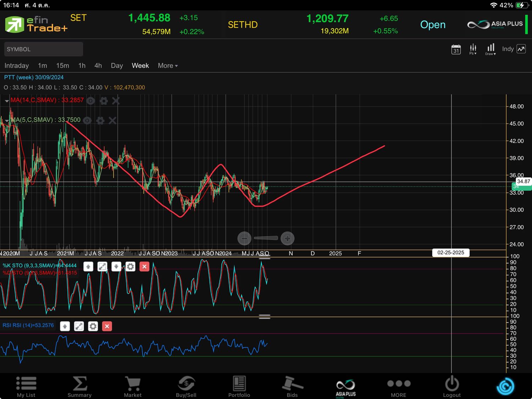Open the Ps chart type dropdown
Viewport: 532px width, 399px height.
[473, 49]
